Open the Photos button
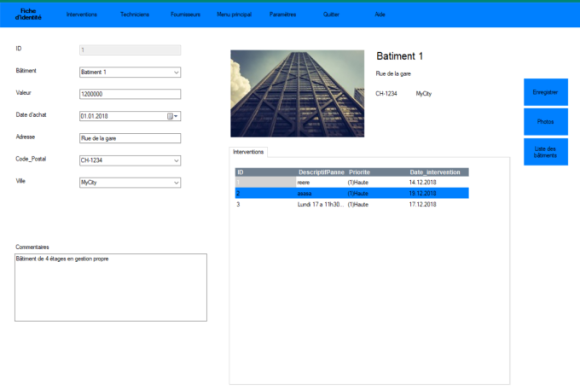 click(x=546, y=122)
